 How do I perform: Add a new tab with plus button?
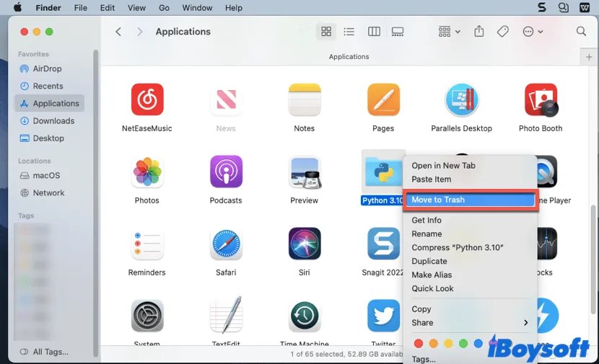coord(589,57)
